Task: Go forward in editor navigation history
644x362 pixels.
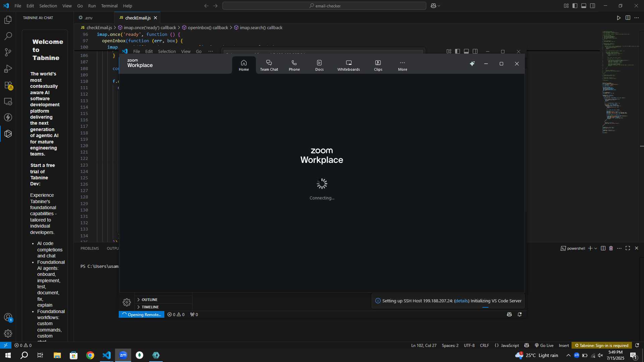Action: pos(215,6)
